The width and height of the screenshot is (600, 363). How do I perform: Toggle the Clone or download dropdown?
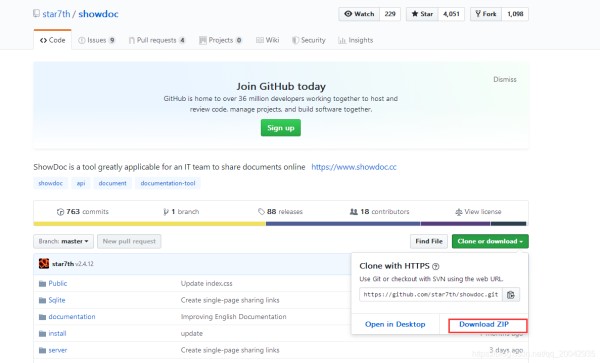[490, 241]
